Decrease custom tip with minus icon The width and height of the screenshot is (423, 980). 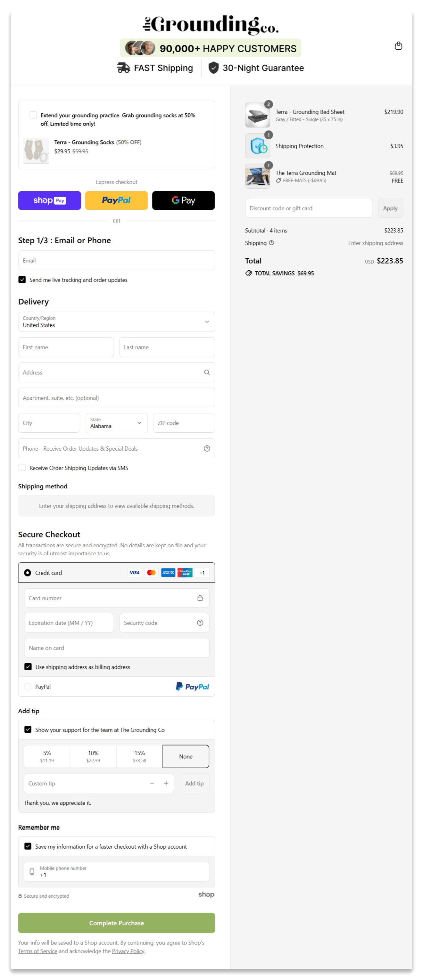click(x=152, y=783)
